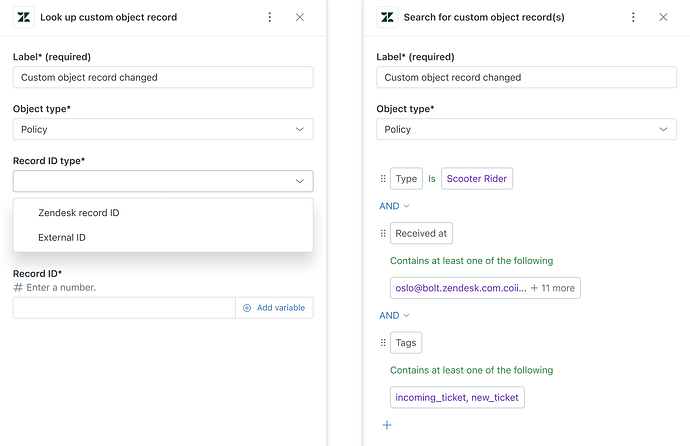Click the Tags field chip

(x=406, y=343)
